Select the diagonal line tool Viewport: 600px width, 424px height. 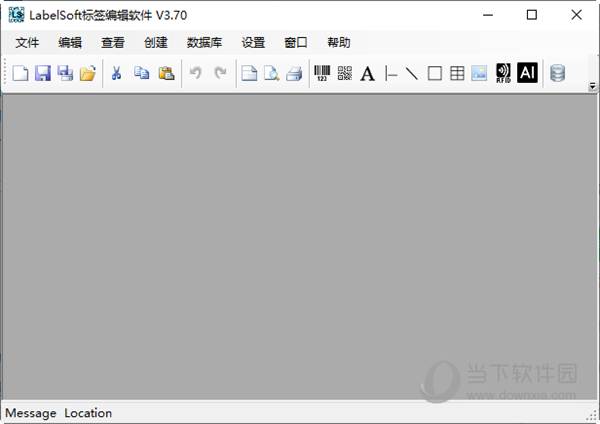point(412,73)
